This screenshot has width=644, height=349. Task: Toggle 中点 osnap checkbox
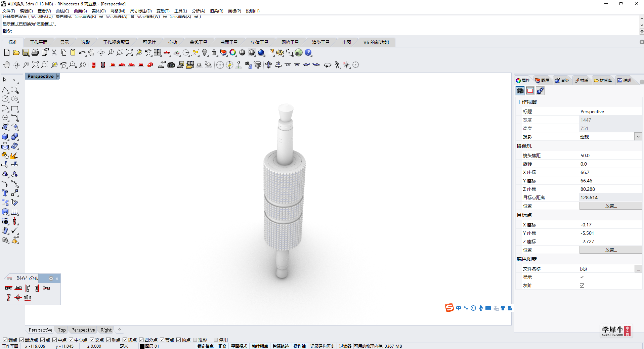pyautogui.click(x=55, y=340)
